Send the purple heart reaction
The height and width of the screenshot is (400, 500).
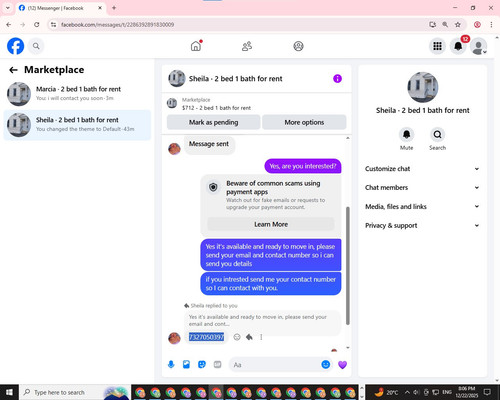[342, 365]
